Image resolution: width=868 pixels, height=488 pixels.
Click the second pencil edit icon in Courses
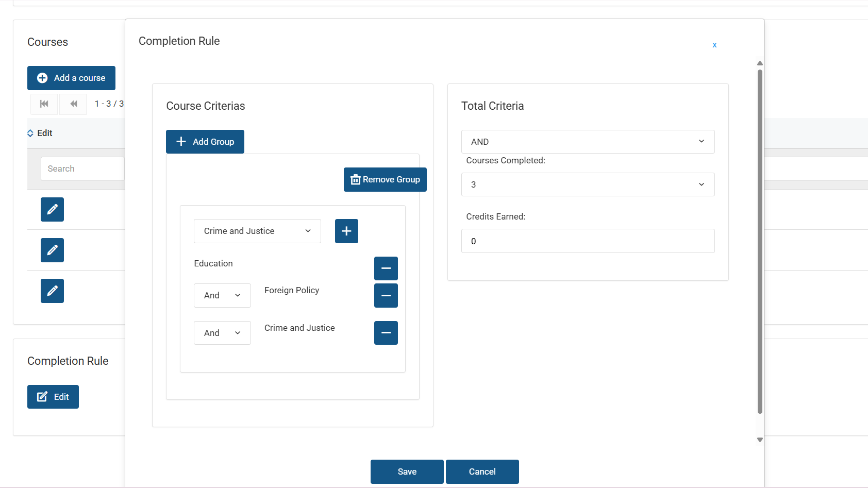(52, 250)
